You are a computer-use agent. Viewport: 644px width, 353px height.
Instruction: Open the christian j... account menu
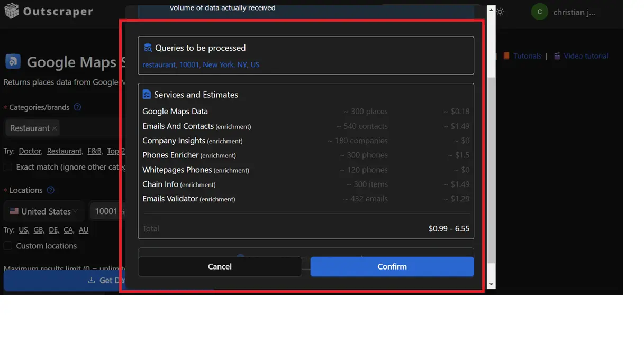(x=574, y=12)
